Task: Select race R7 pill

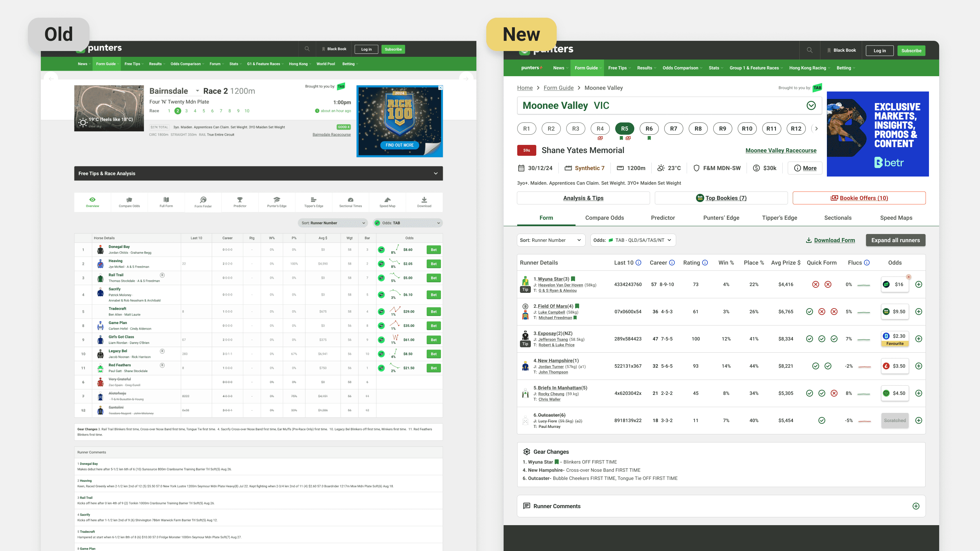Action: (x=673, y=129)
